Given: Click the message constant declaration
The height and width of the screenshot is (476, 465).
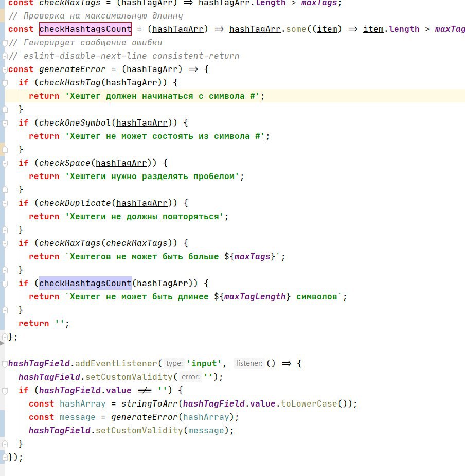Looking at the screenshot, I should 77,417.
